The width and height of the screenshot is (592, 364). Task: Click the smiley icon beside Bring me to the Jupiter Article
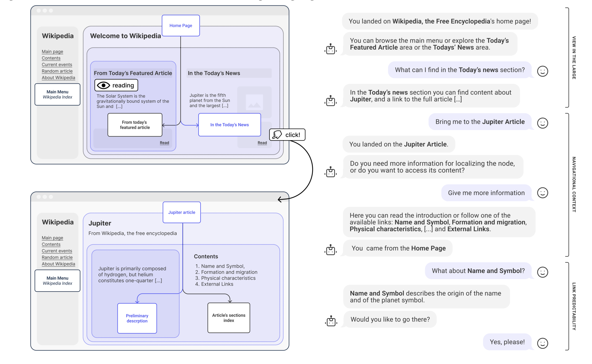tap(542, 123)
